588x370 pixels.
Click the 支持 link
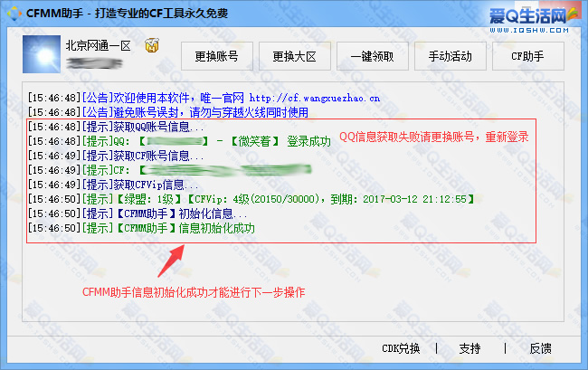pos(469,348)
